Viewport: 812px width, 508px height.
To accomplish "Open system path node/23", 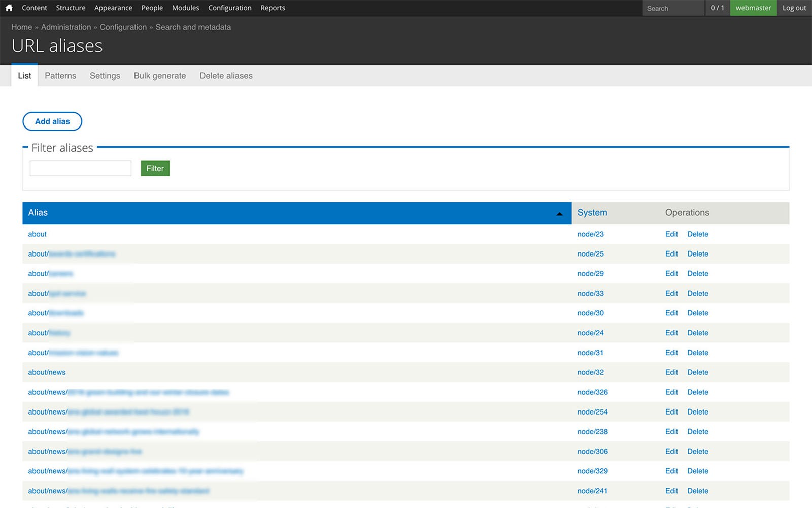I will click(590, 234).
